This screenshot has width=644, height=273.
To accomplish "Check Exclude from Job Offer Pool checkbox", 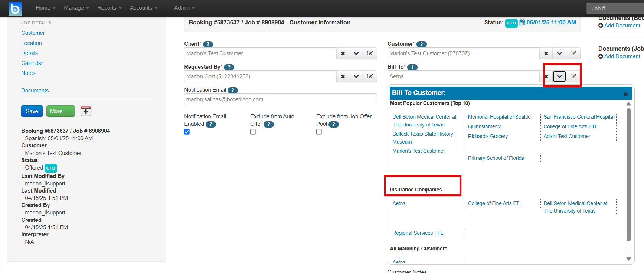I will point(319,132).
